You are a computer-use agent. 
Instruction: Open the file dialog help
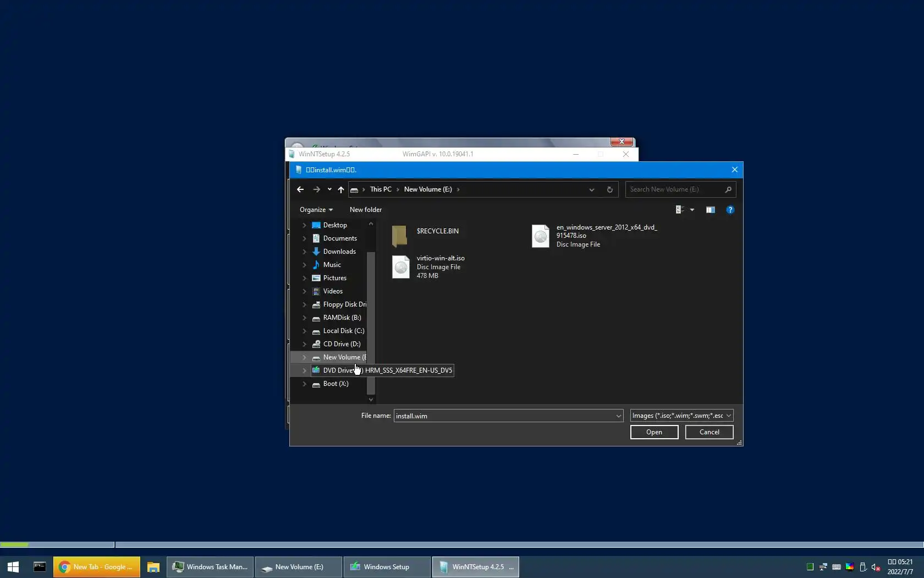730,210
